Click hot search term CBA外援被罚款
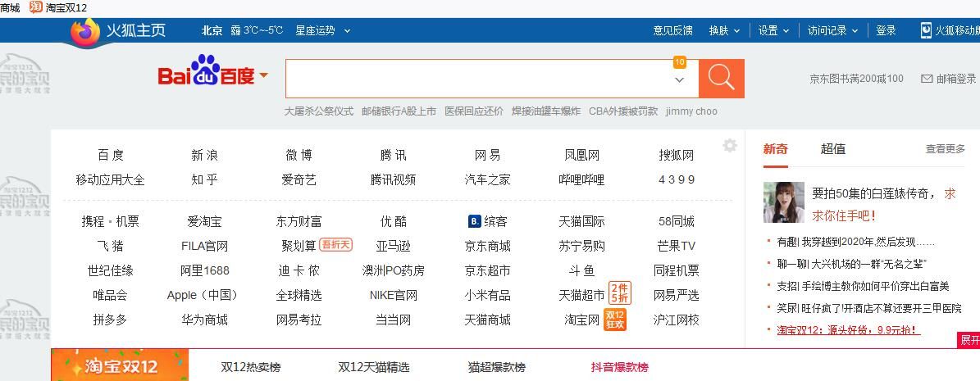The height and width of the screenshot is (381, 980). [623, 111]
